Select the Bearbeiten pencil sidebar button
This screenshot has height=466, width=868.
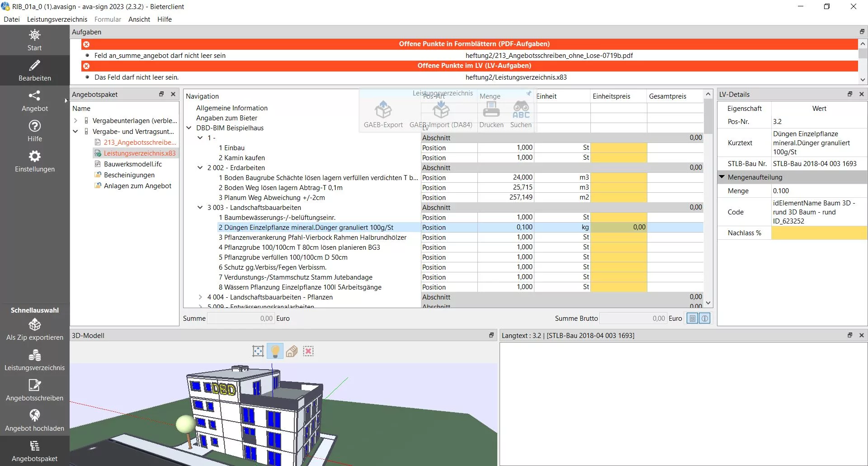coord(35,71)
